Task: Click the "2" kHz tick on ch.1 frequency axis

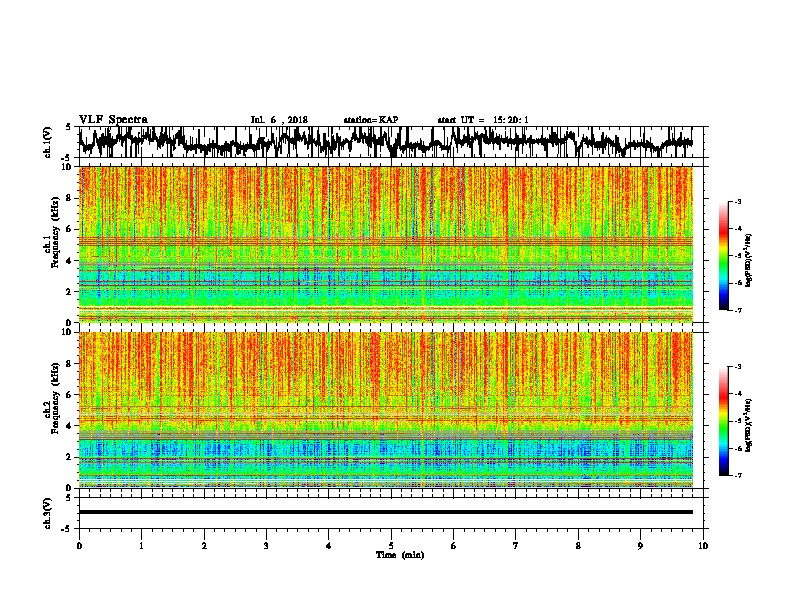Action: tap(69, 291)
